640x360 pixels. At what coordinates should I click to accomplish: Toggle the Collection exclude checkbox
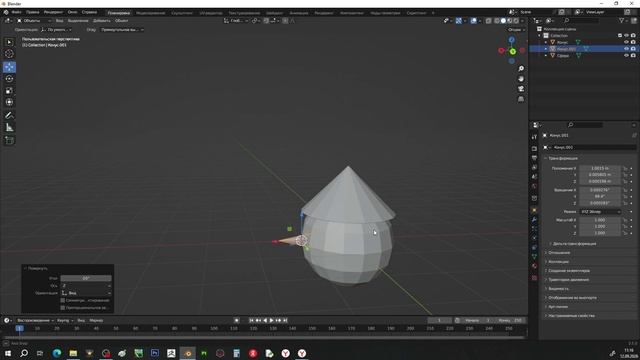pos(620,36)
